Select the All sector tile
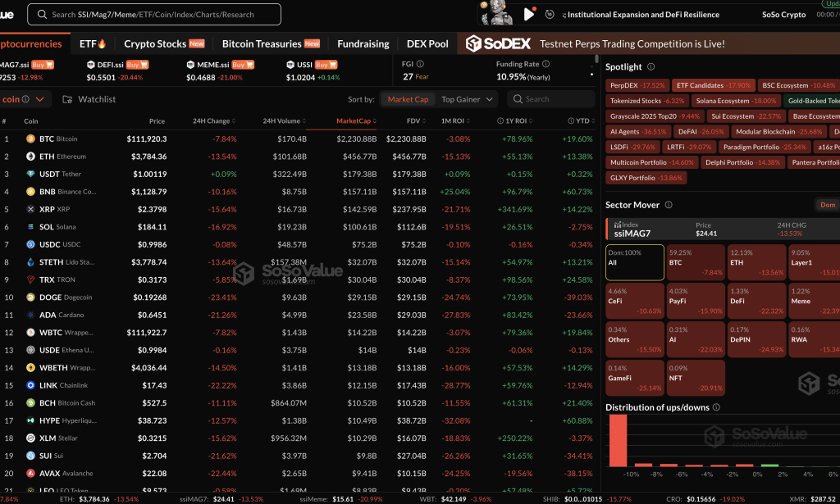The height and width of the screenshot is (504, 840). (635, 262)
